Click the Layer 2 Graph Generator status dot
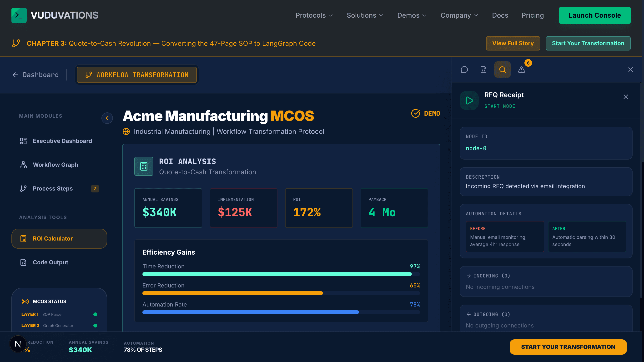The image size is (644, 362). [x=95, y=326]
